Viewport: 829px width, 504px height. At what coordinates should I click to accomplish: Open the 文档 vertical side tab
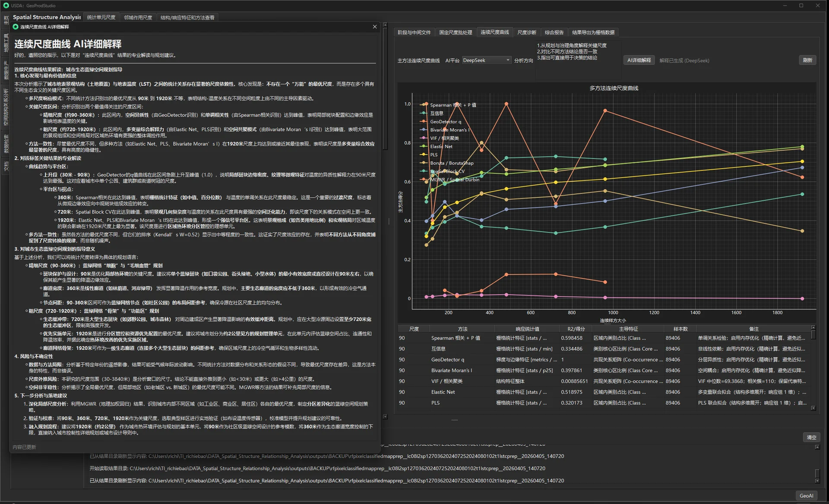point(6,166)
